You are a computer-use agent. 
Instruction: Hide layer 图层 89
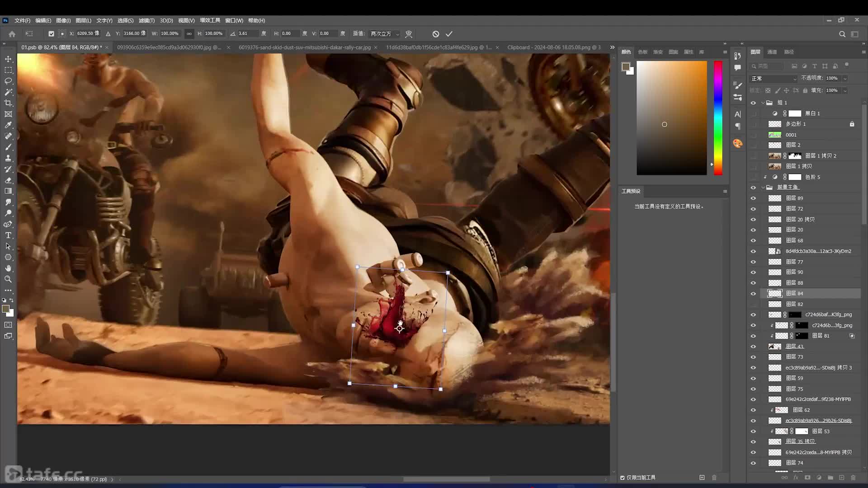click(753, 198)
